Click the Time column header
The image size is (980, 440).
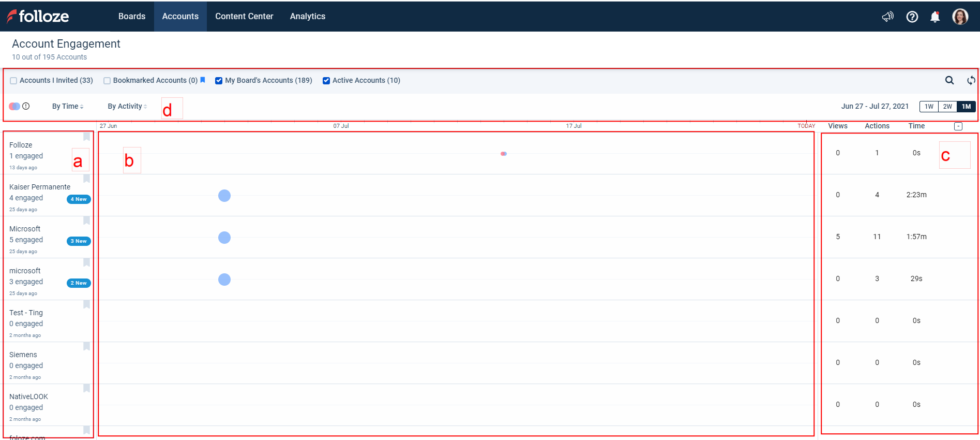click(x=916, y=126)
